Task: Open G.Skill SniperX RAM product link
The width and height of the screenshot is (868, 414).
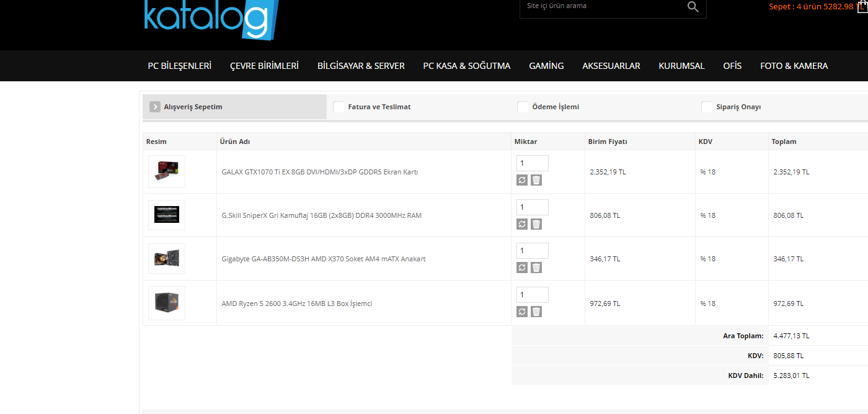Action: (x=322, y=215)
